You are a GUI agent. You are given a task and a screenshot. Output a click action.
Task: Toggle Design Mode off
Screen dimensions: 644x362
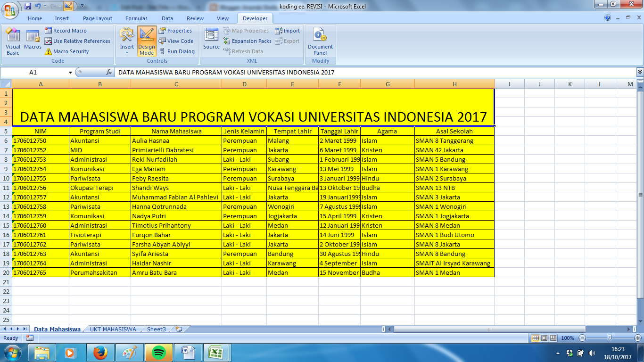point(147,41)
